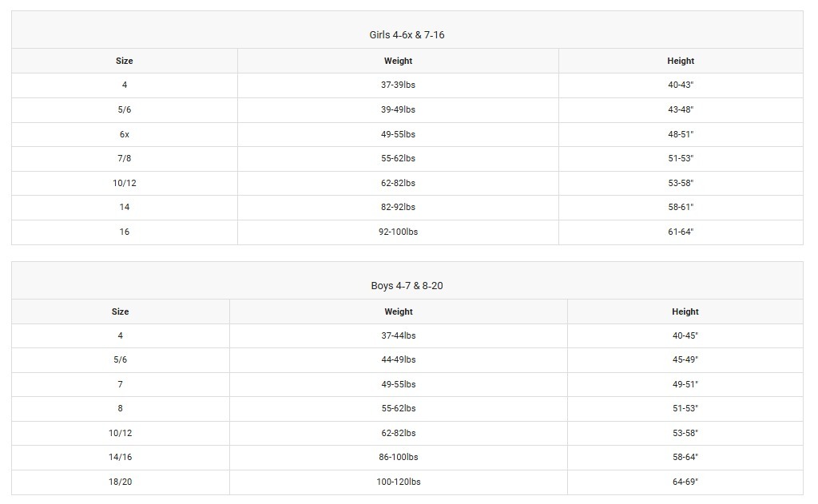Viewport: 818px width, 504px height.
Task: Select the 37-39lbs weight cell
Action: [x=398, y=85]
